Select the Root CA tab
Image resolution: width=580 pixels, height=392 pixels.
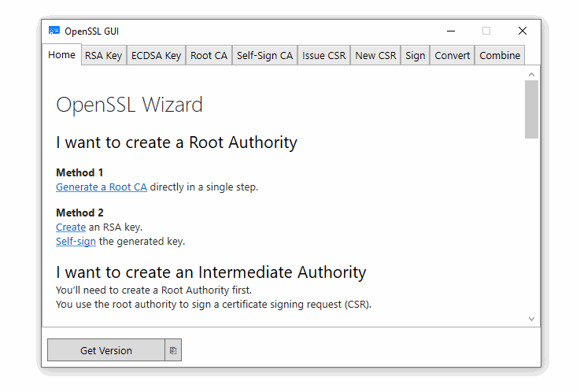pos(209,55)
